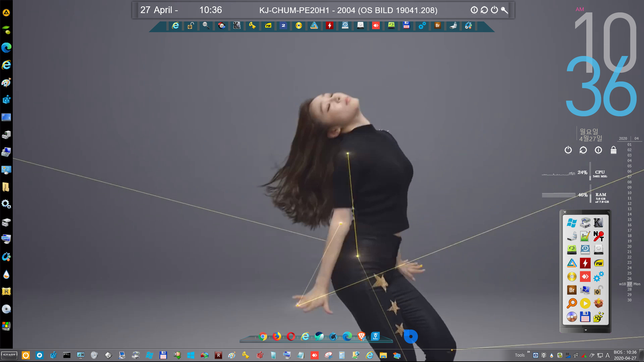This screenshot has height=362, width=644.
Task: Open the red R icon on the taskbar
Action: tap(218, 355)
